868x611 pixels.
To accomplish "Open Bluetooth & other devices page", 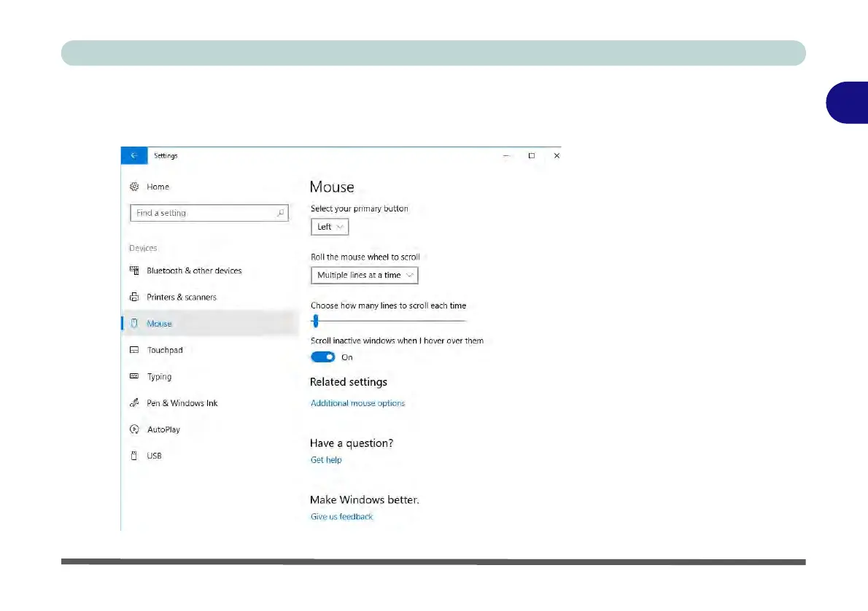I will pyautogui.click(x=194, y=271).
